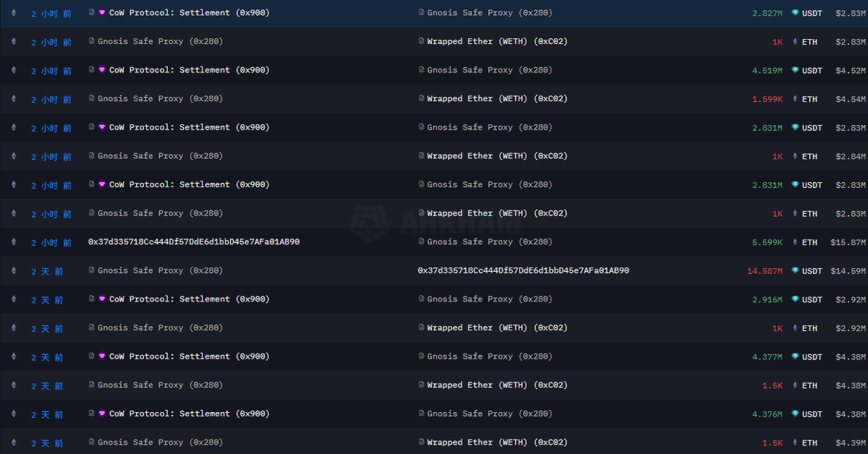
Task: Click ETH token label in 5.599K row
Action: [810, 242]
